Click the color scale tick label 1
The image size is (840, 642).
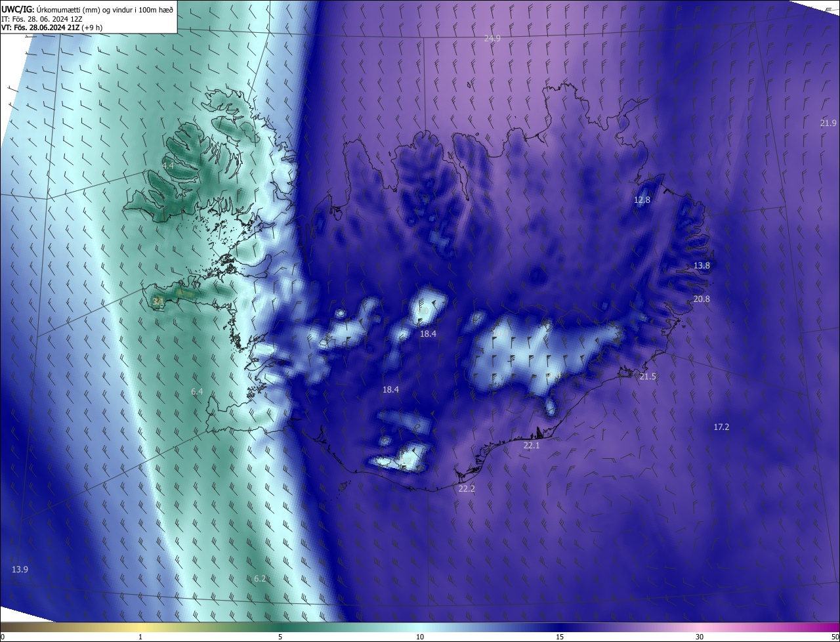coord(140,637)
